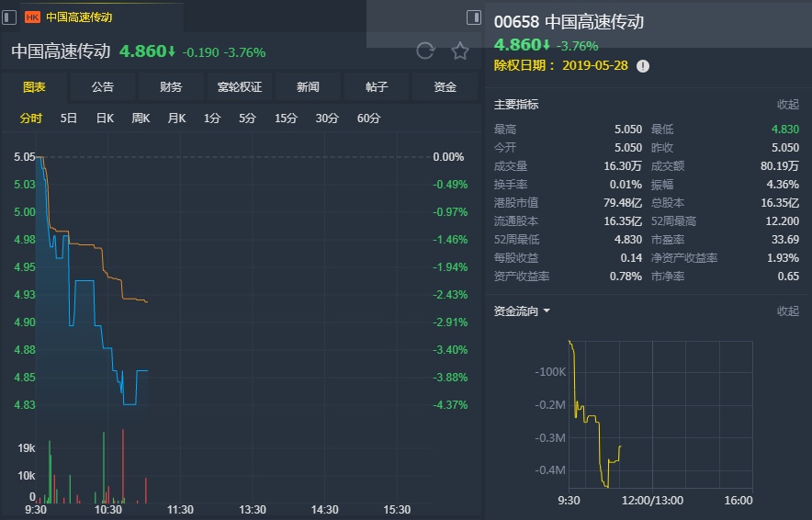The width and height of the screenshot is (812, 520).
Task: Open the 帖子 tab
Action: pyautogui.click(x=377, y=86)
